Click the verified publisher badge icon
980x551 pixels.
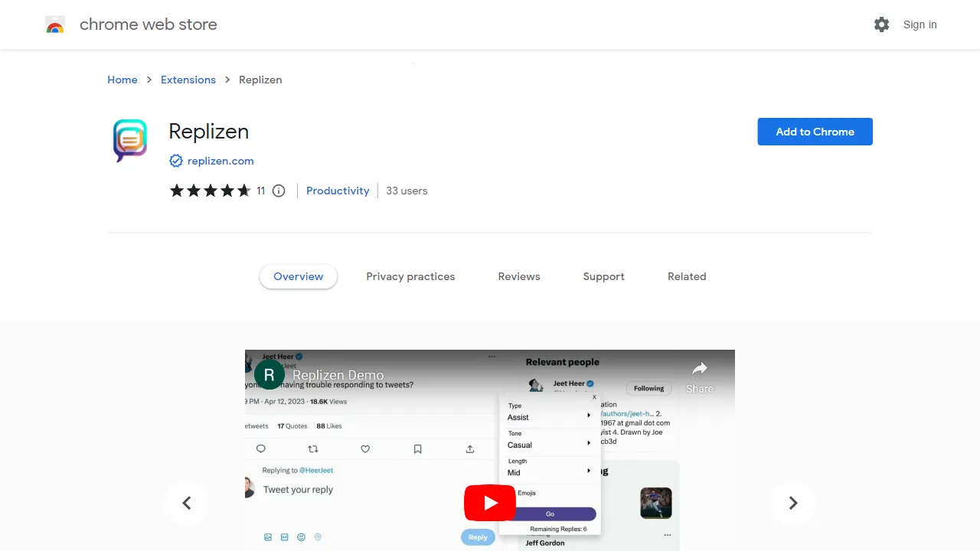tap(176, 161)
